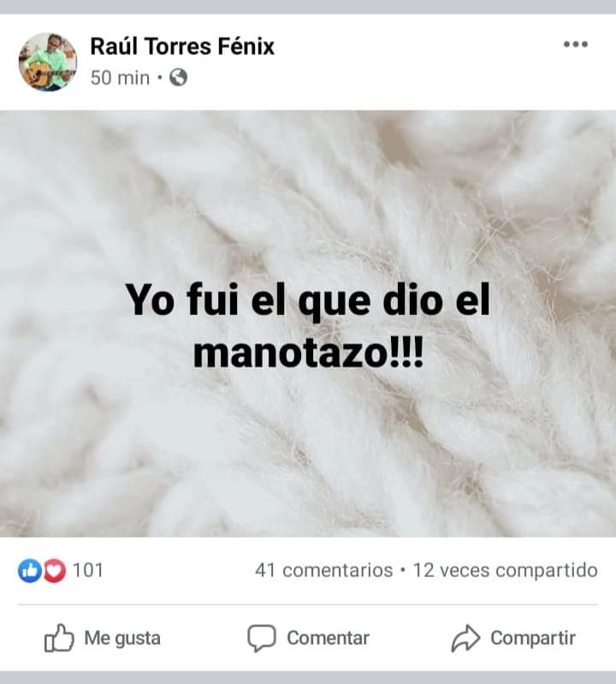This screenshot has width=616, height=684.
Task: Like the post via the Me gusta label
Action: coord(122,638)
